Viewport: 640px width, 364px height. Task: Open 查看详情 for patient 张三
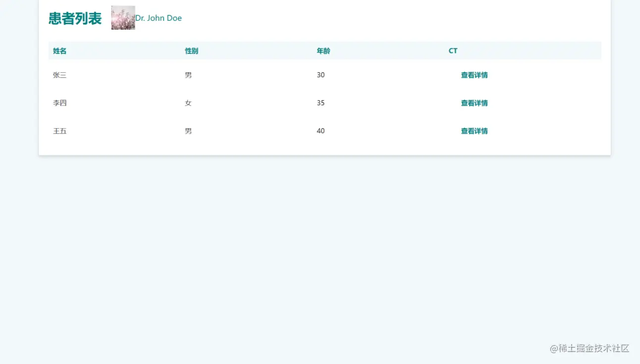click(x=474, y=75)
